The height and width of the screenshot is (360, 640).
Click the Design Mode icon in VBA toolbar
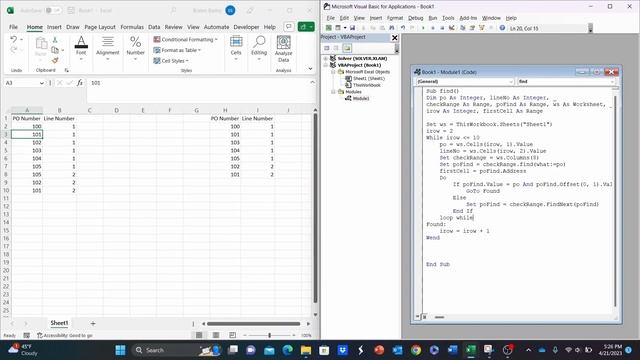451,28
